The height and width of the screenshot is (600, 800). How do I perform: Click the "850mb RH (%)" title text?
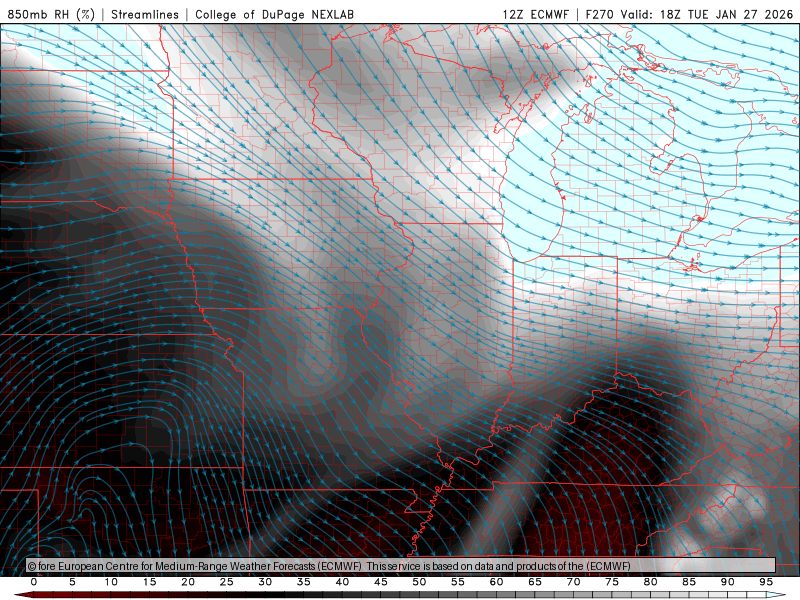(x=51, y=14)
